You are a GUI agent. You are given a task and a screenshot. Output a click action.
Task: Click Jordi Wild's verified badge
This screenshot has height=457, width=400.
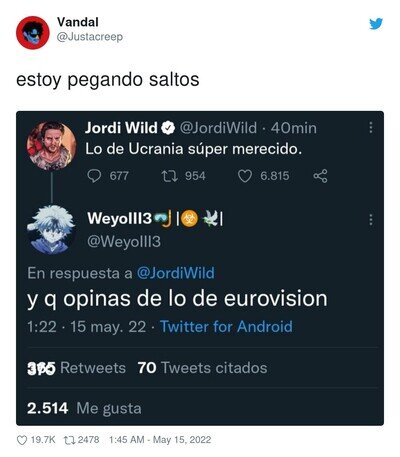[169, 128]
